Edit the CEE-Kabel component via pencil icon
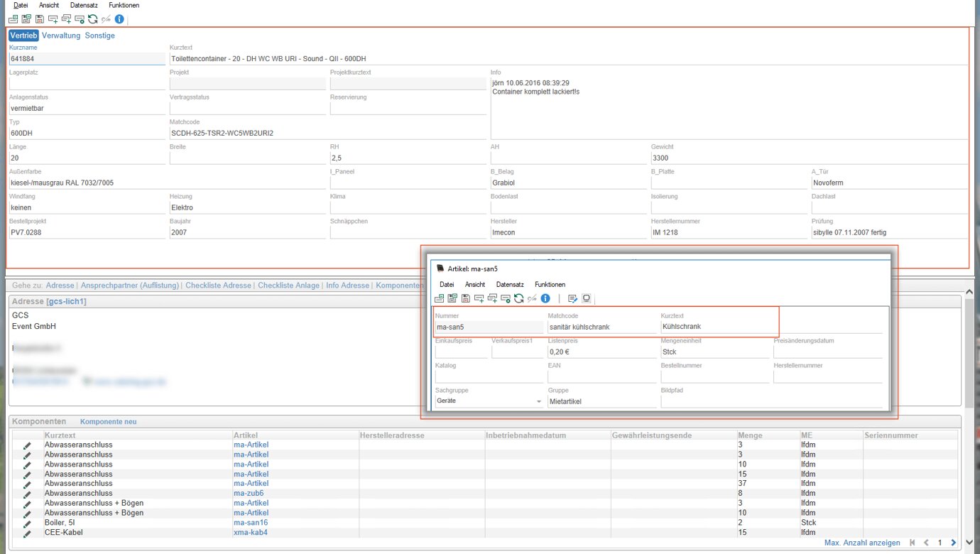 pos(27,533)
